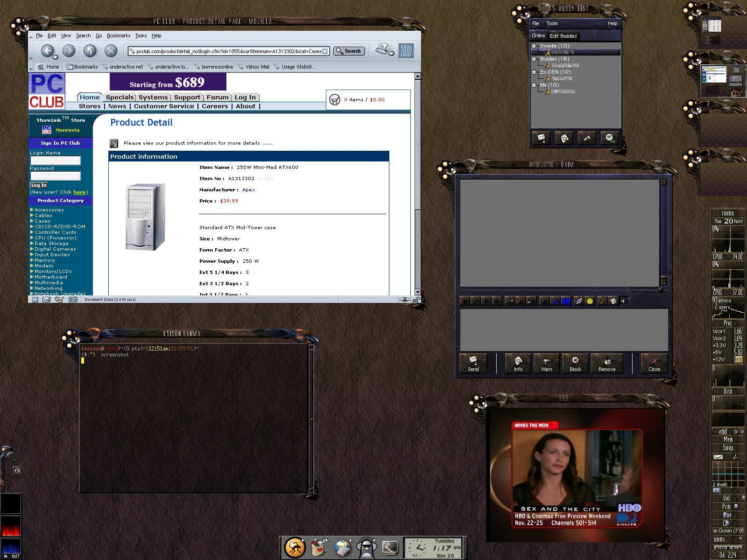Click Chat arrow icon in Buddy List
Viewport: 747px width, 560px height.
[587, 138]
